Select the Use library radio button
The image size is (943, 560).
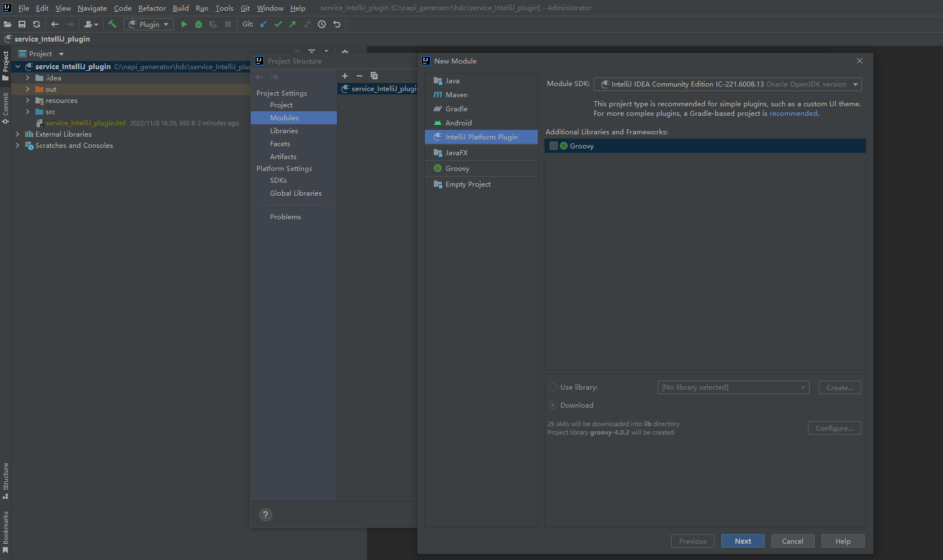(x=553, y=387)
